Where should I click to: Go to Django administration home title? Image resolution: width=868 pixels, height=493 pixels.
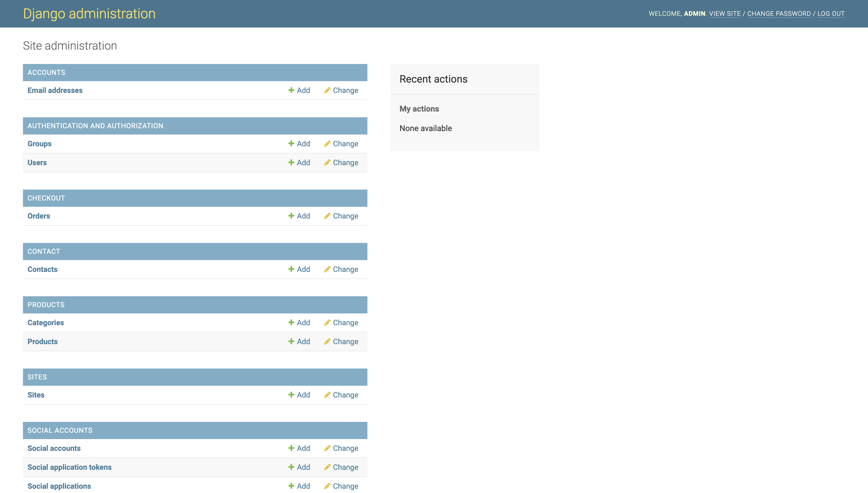(x=89, y=13)
